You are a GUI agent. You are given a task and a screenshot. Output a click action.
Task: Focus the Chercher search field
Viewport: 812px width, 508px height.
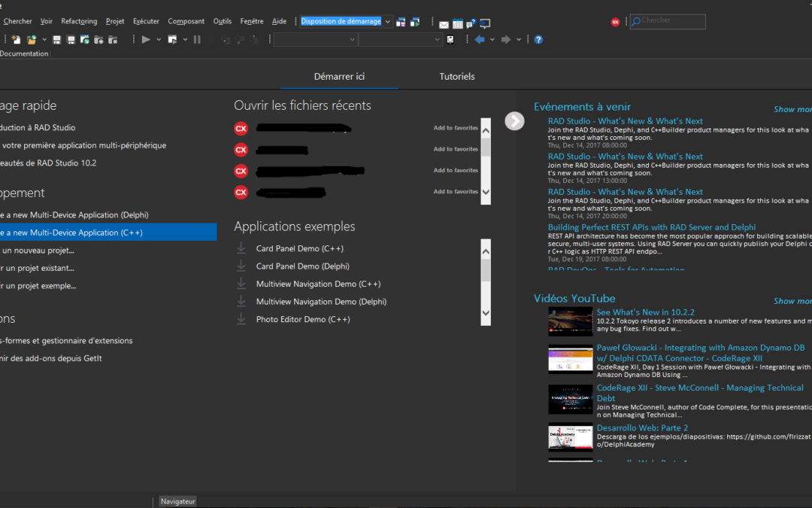(x=668, y=21)
